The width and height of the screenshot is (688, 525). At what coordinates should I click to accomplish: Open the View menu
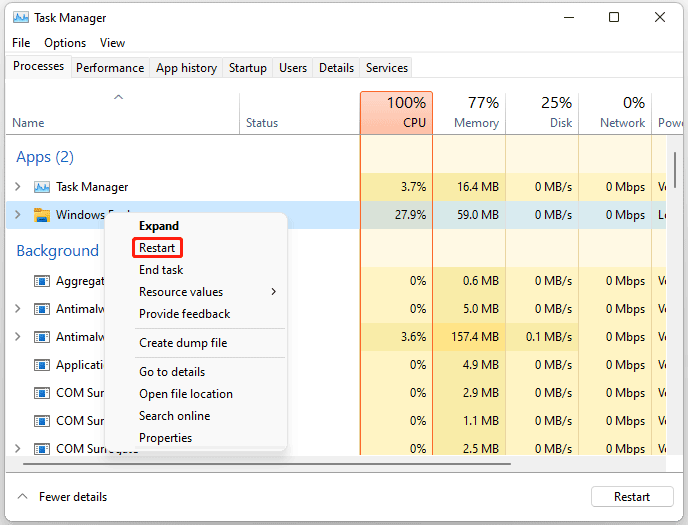pyautogui.click(x=112, y=43)
